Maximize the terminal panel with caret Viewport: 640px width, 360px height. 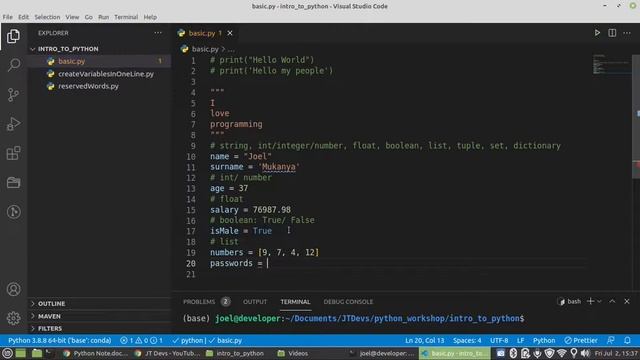[612, 301]
